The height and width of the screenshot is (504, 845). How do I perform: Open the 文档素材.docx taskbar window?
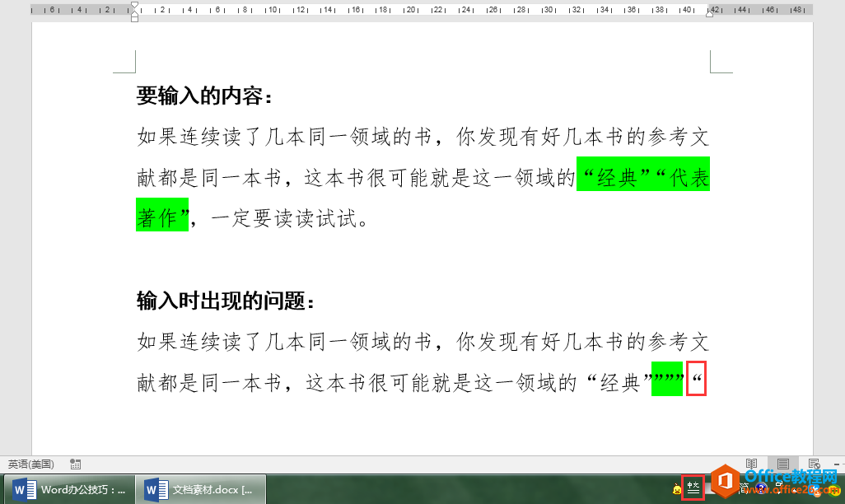point(201,489)
